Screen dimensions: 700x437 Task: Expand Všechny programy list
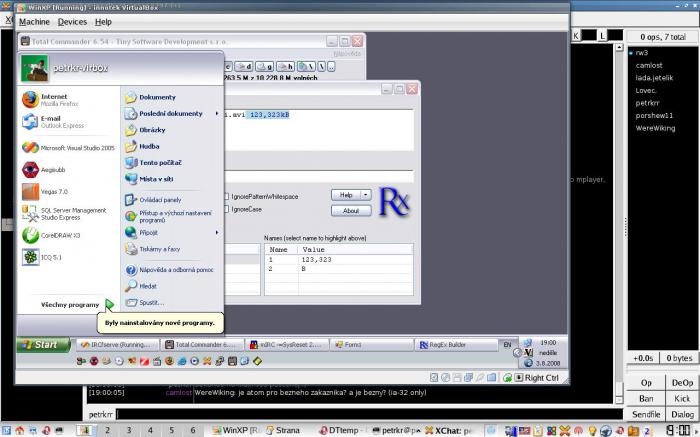pos(77,304)
